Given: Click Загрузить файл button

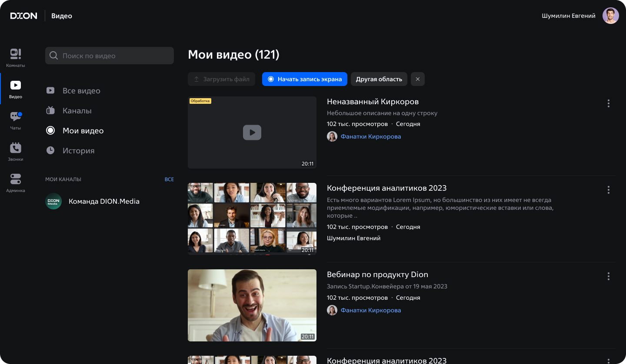Looking at the screenshot, I should tap(222, 79).
